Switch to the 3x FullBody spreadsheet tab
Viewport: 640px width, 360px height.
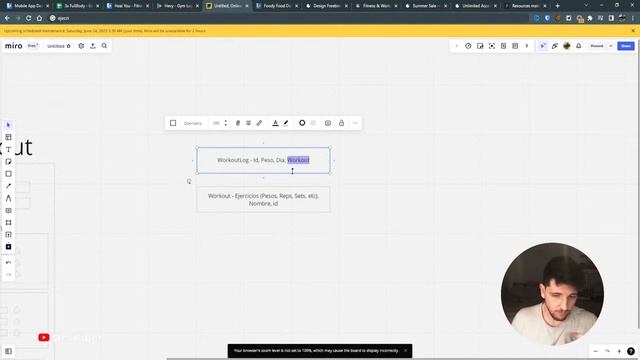click(x=77, y=6)
